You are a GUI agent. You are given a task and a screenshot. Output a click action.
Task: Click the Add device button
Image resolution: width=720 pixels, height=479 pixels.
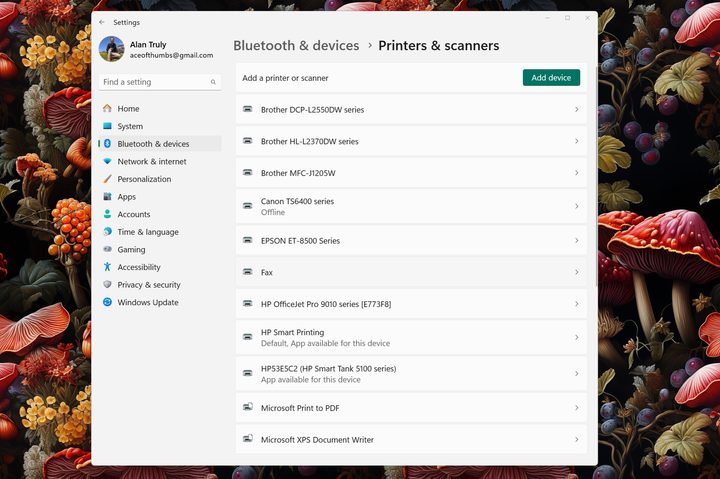(551, 78)
